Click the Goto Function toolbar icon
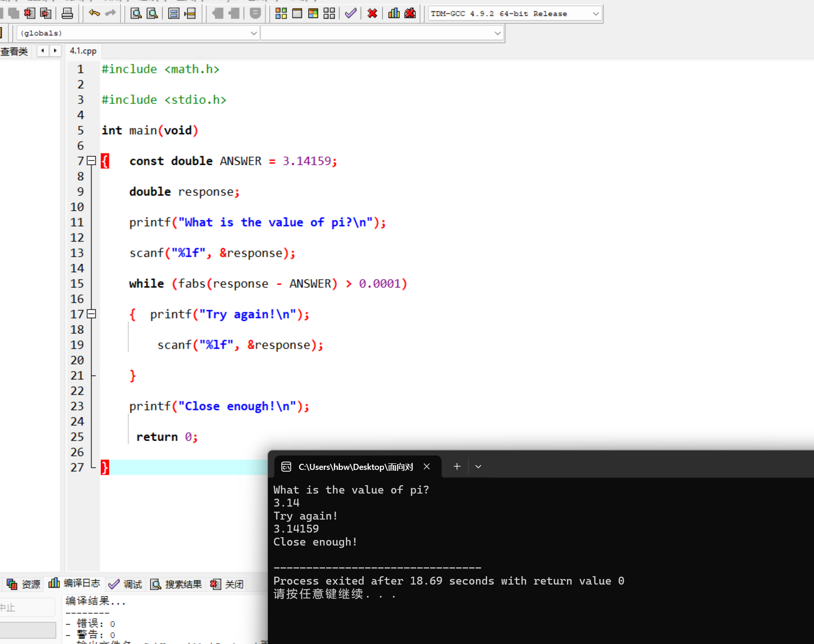 [x=174, y=13]
